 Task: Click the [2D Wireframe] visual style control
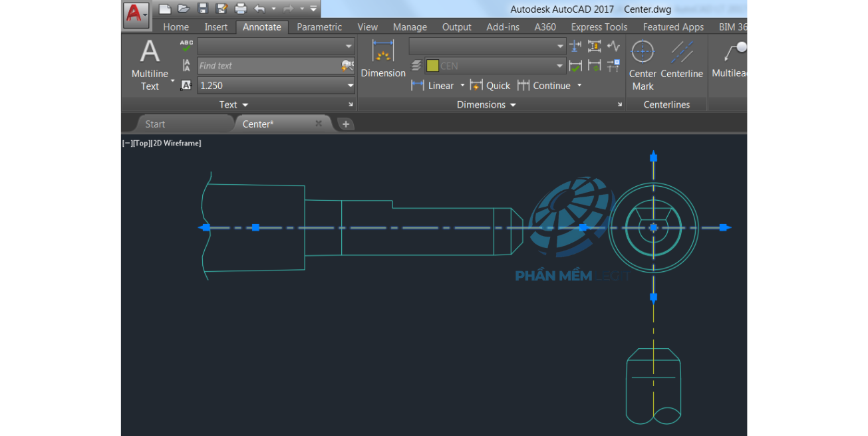(x=176, y=143)
